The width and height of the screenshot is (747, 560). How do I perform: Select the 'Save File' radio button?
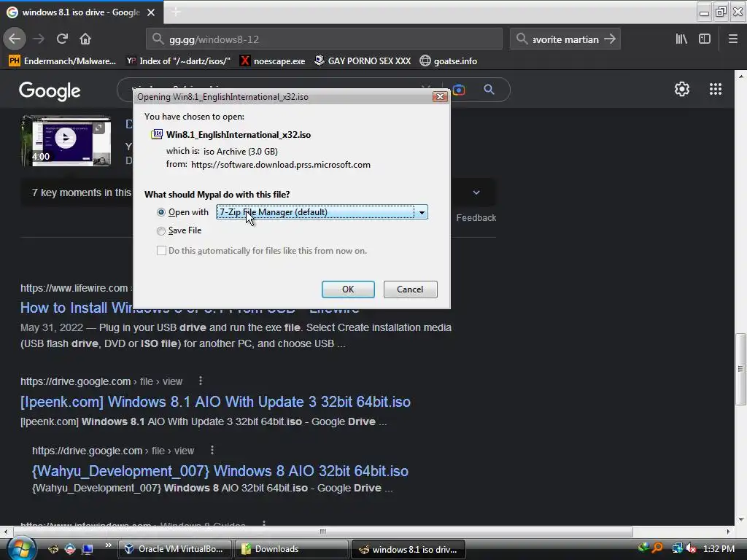click(161, 231)
